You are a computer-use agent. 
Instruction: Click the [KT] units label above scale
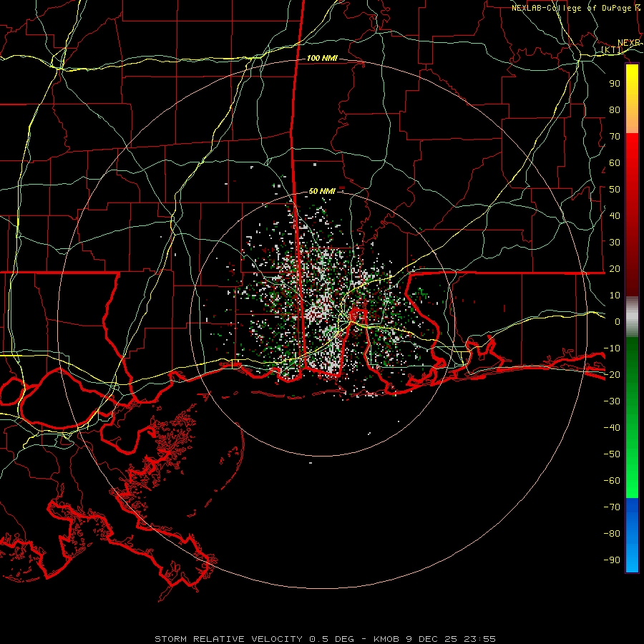click(612, 50)
